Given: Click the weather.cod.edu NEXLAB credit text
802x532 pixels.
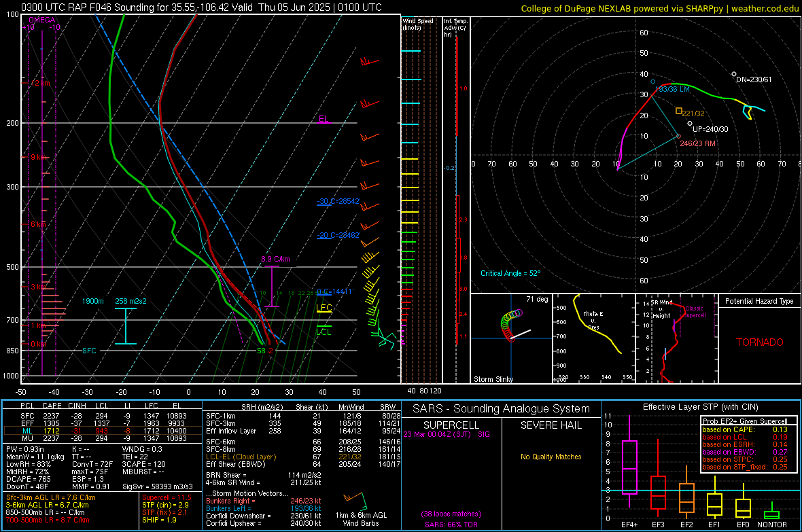Looking at the screenshot, I should pyautogui.click(x=659, y=8).
